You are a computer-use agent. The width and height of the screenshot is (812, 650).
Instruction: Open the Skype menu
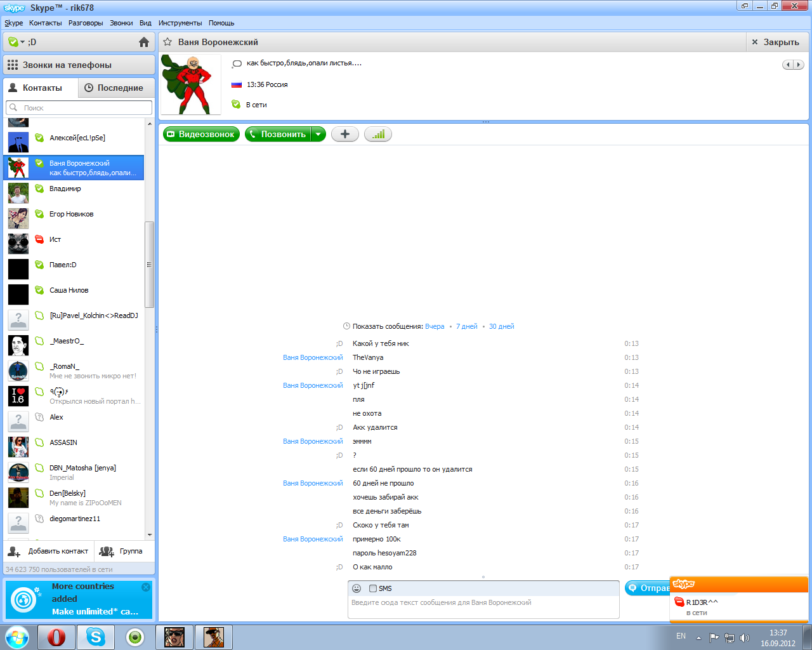pyautogui.click(x=13, y=23)
